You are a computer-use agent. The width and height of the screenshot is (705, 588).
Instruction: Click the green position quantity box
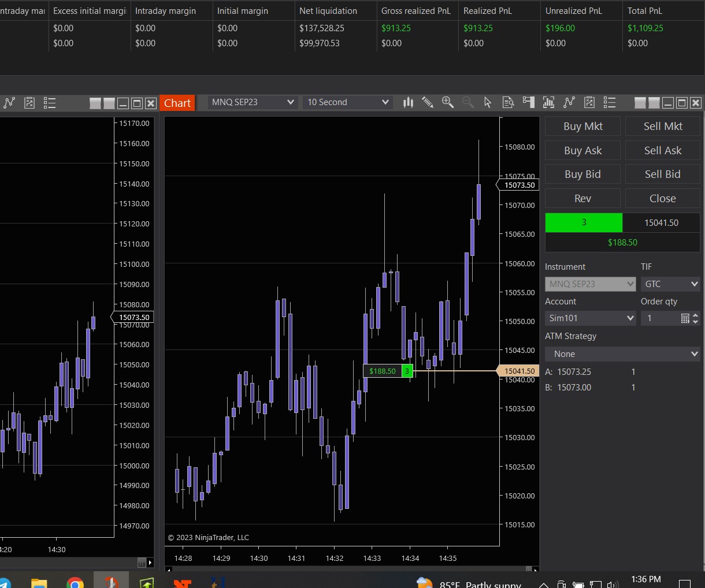coord(584,222)
